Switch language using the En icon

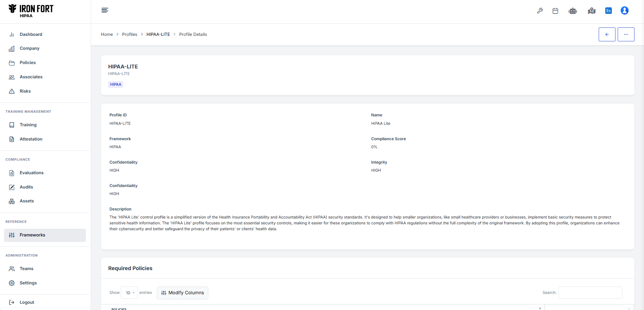609,11
